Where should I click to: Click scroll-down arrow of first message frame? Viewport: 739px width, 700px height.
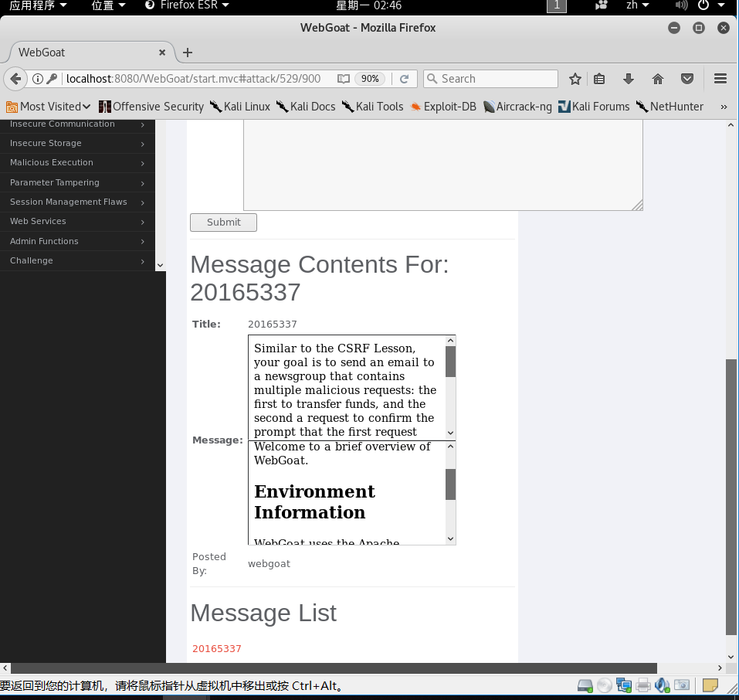coord(450,433)
